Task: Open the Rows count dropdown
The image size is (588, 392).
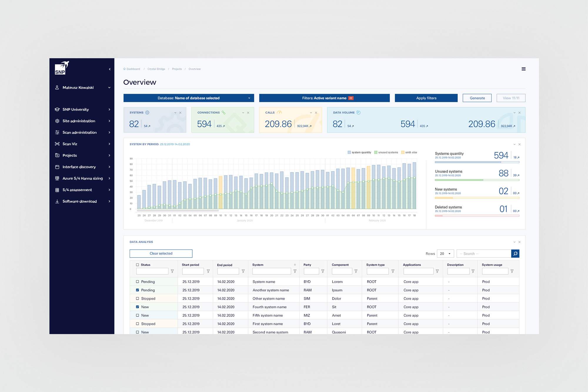Action: pos(445,253)
